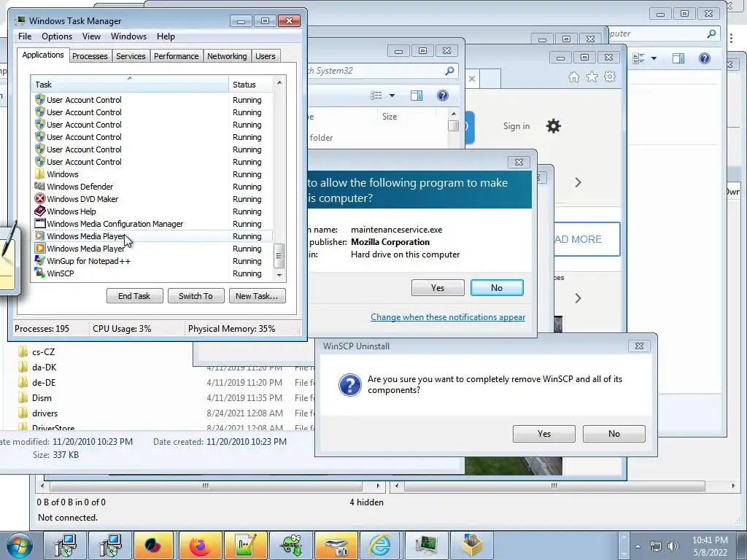Screen dimensions: 747x560
Task: Open Change when these notifications appear link
Action: click(x=448, y=317)
